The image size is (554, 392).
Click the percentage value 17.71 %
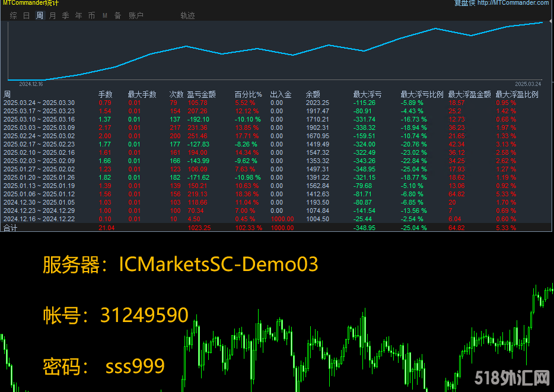pyautogui.click(x=247, y=136)
